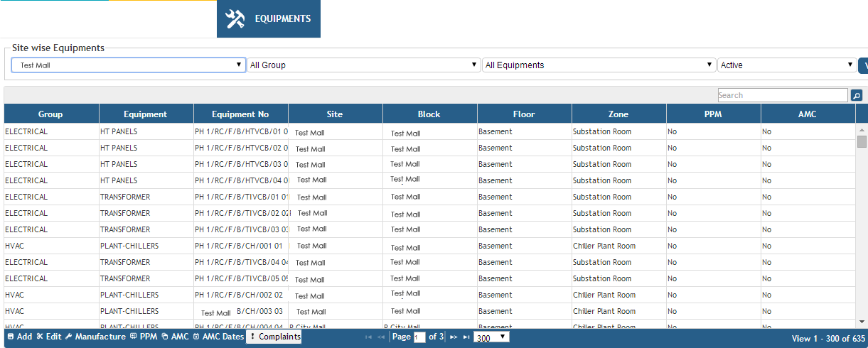This screenshot has height=348, width=868.
Task: Click the Edit equipment icon
Action: pos(49,337)
